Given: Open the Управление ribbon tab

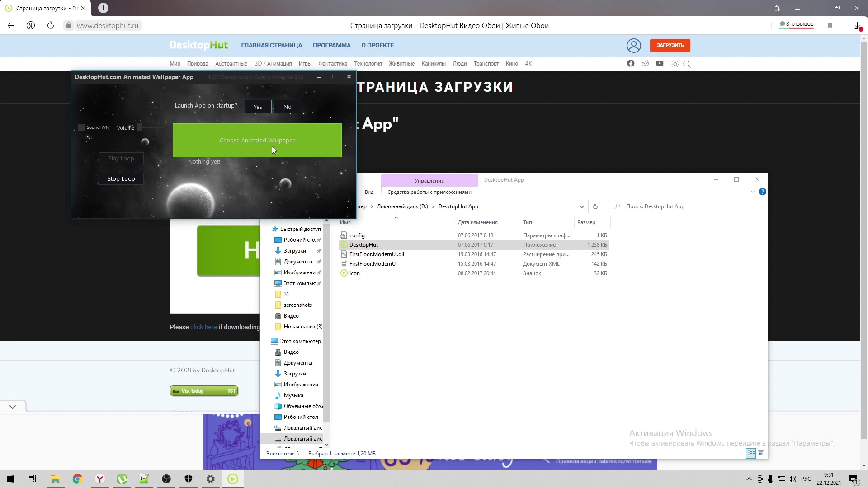Looking at the screenshot, I should 429,180.
